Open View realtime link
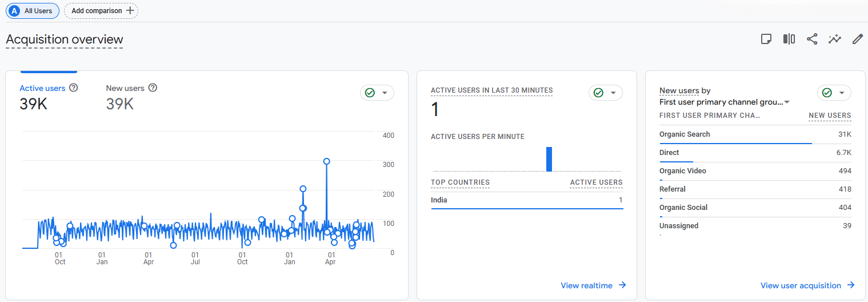 coord(593,285)
